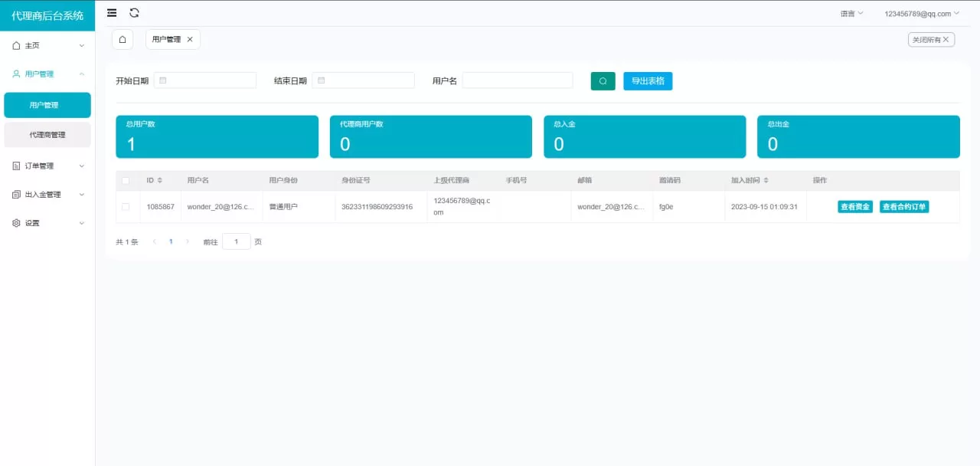Screen dimensions: 980x466
Task: Select 代理商管理 in sidebar
Action: coord(47,135)
